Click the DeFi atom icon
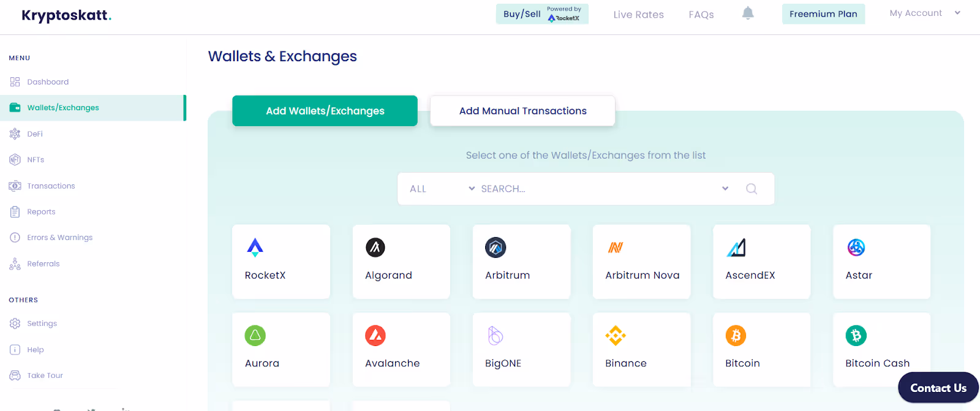Viewport: 980px width, 411px height. (x=15, y=134)
